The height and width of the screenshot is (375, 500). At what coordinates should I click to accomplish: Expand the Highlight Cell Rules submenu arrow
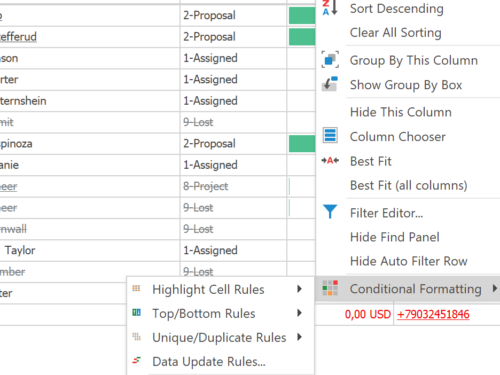(x=299, y=289)
